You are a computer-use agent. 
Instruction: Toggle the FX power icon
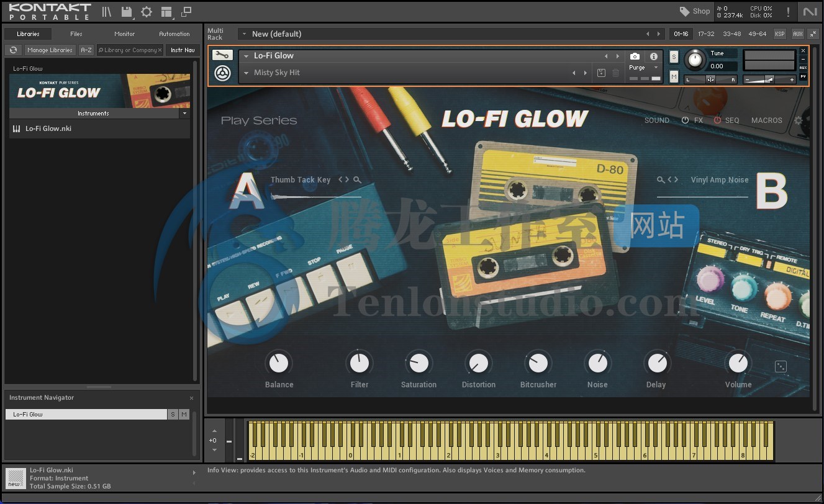pyautogui.click(x=686, y=120)
